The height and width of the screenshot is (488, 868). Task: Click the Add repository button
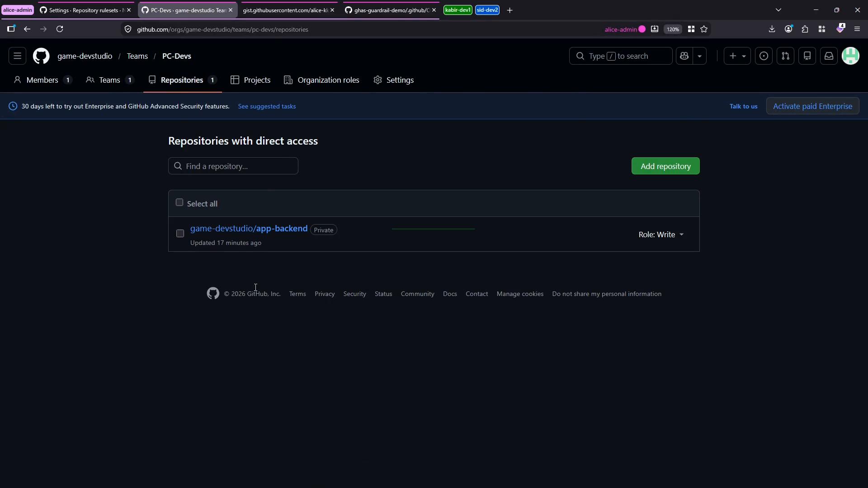665,166
